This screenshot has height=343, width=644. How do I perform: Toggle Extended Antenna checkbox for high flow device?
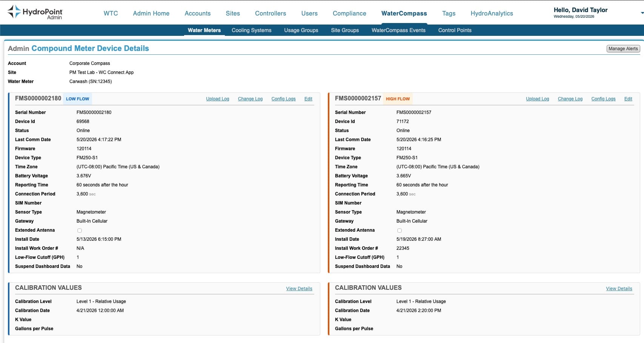tap(400, 231)
